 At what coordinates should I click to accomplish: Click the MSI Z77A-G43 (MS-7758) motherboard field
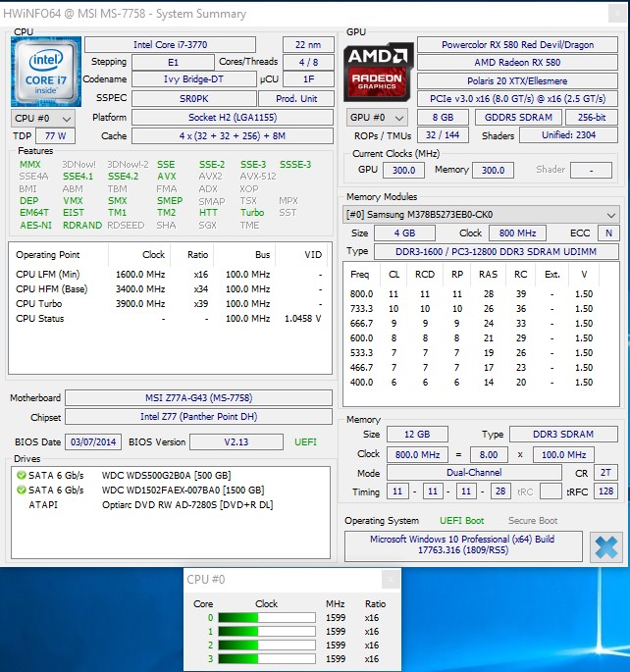coord(198,397)
